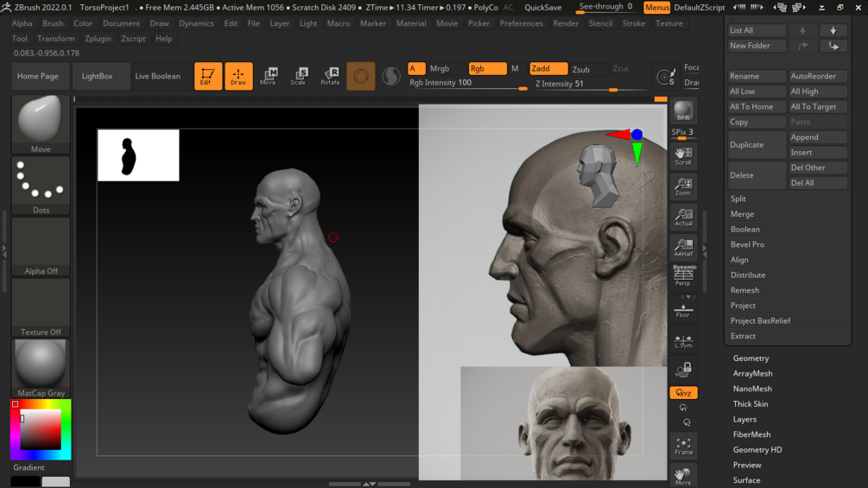Toggle the lock camera icon
The width and height of the screenshot is (868, 488).
coord(683,369)
